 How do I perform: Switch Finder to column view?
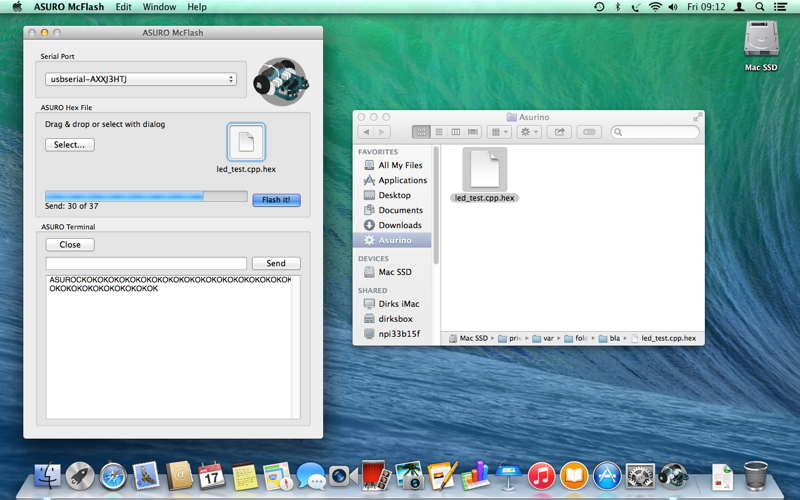pos(456,132)
